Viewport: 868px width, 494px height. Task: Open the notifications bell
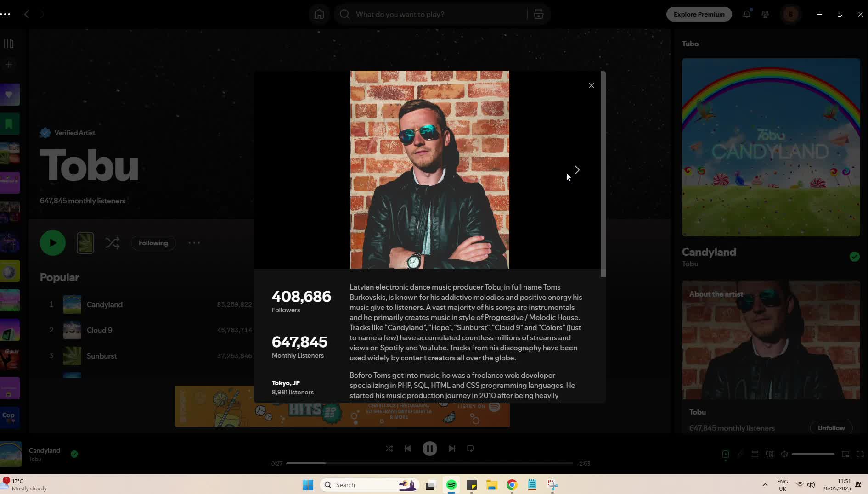pyautogui.click(x=746, y=14)
